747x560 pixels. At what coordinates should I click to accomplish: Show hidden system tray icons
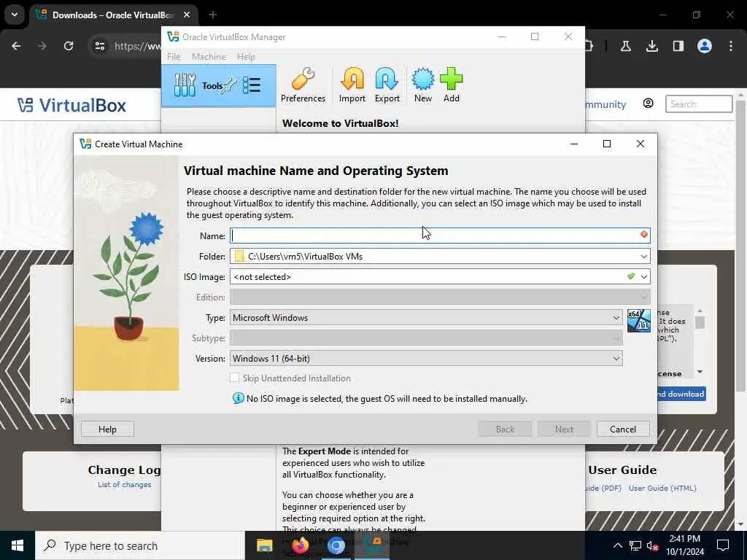pos(617,545)
